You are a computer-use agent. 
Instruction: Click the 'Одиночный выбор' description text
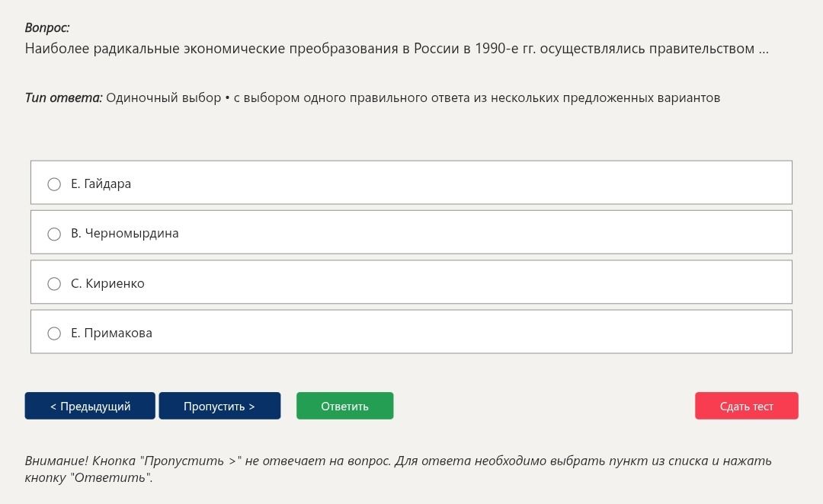[x=163, y=98]
